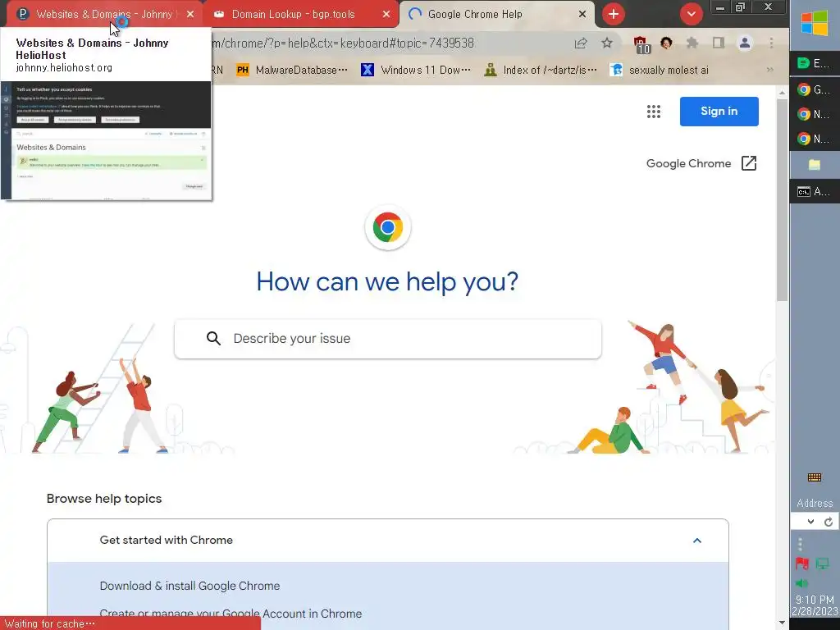This screenshot has width=840, height=630.
Task: Open the Index of /~dartz/is... bookmark
Action: coord(541,70)
